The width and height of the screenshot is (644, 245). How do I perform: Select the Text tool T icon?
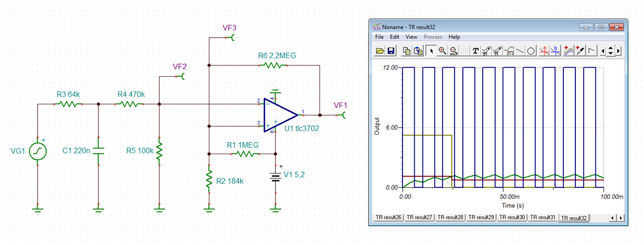[475, 51]
